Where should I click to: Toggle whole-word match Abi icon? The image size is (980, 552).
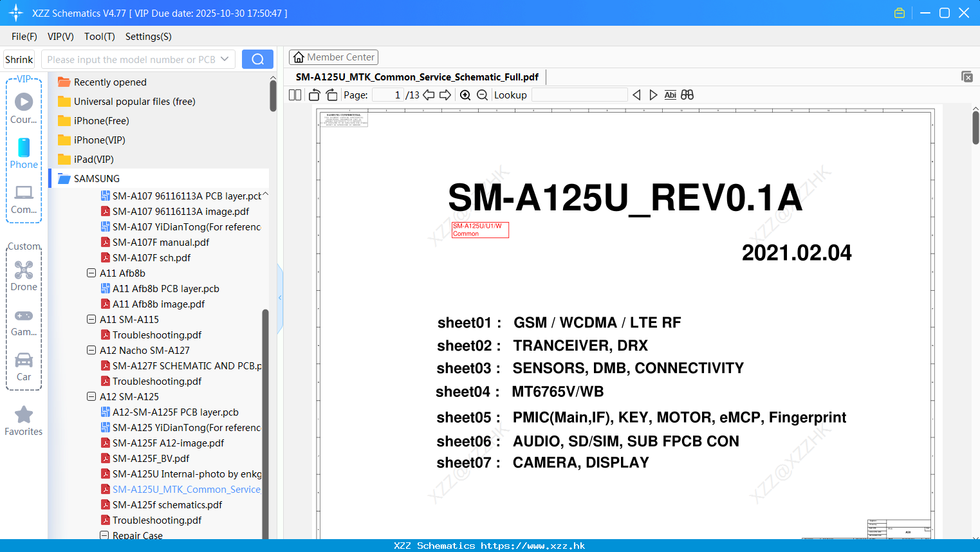point(670,95)
